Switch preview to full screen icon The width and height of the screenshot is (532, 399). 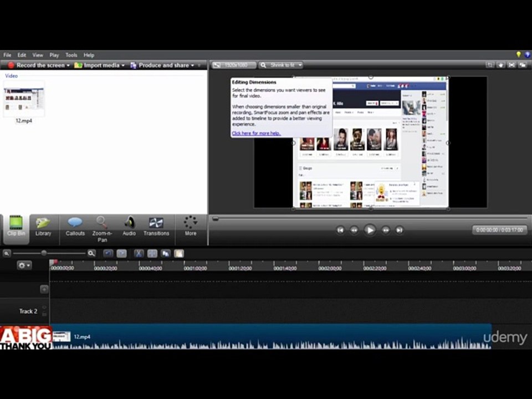click(x=511, y=65)
